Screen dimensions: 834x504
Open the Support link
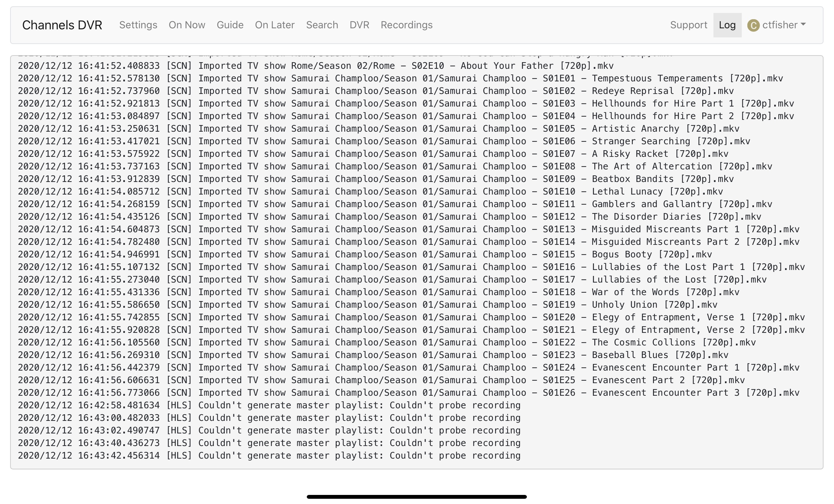[688, 25]
